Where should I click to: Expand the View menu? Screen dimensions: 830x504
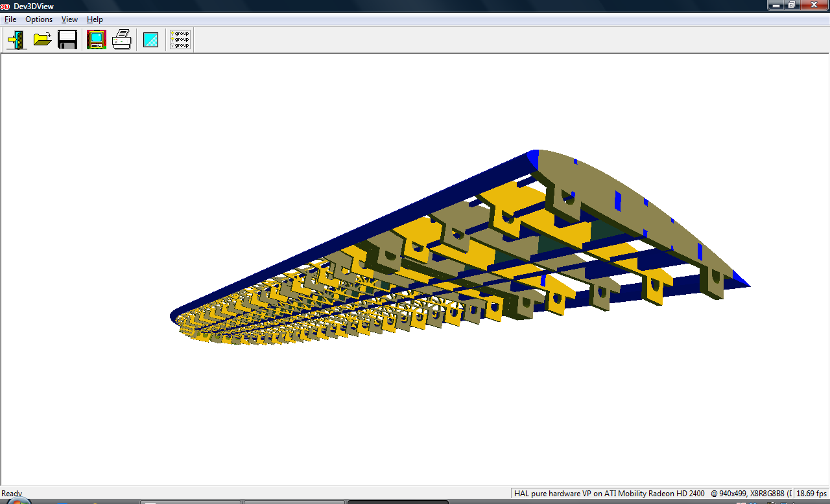pyautogui.click(x=69, y=19)
